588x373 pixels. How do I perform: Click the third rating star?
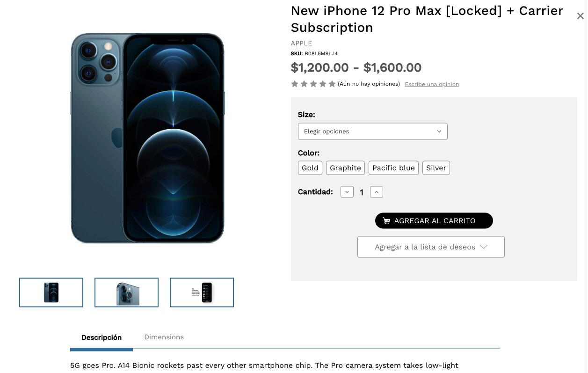pyautogui.click(x=313, y=84)
